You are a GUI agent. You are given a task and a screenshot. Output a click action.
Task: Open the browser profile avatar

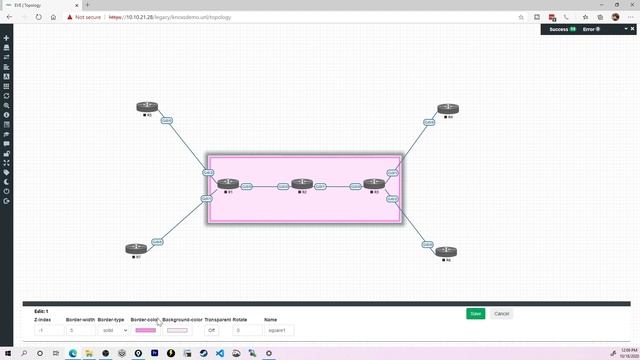pos(616,17)
